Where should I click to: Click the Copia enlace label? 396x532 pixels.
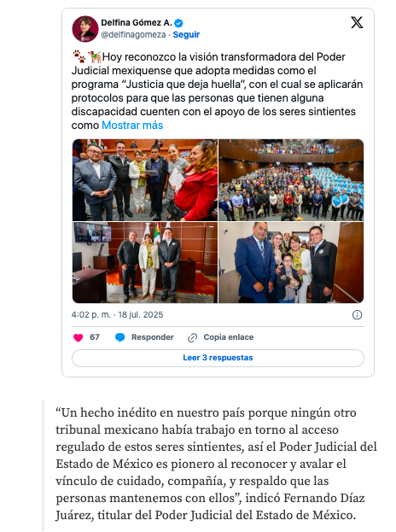click(229, 337)
